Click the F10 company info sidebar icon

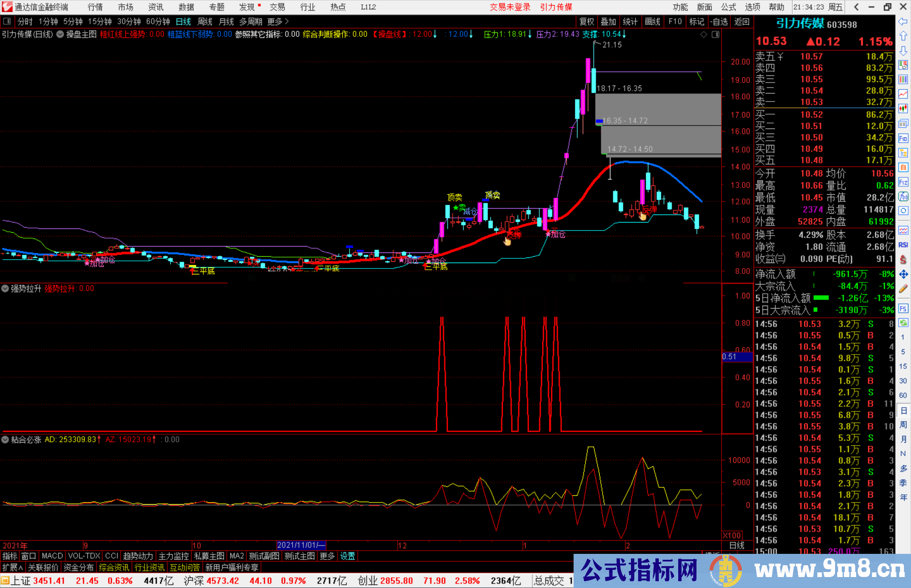(903, 138)
